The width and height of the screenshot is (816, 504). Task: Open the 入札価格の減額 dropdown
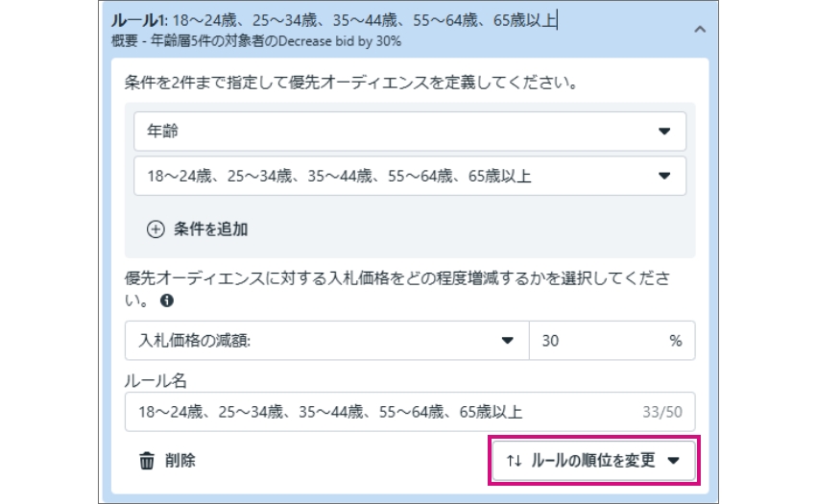pos(326,341)
